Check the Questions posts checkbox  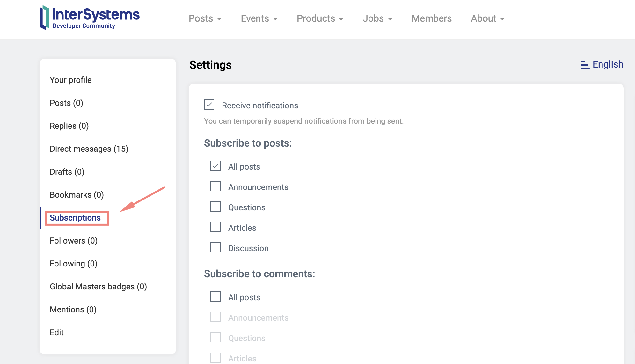(x=215, y=207)
